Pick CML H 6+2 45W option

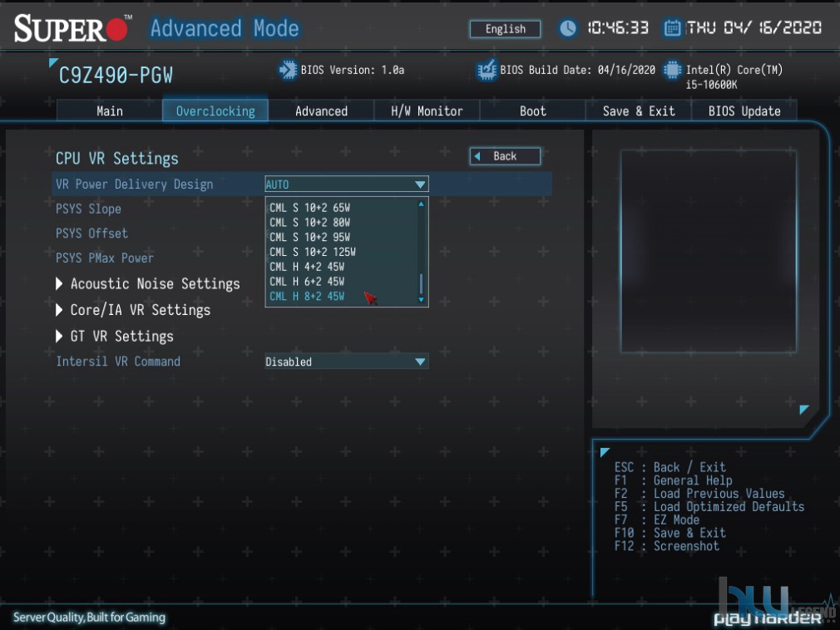(307, 282)
